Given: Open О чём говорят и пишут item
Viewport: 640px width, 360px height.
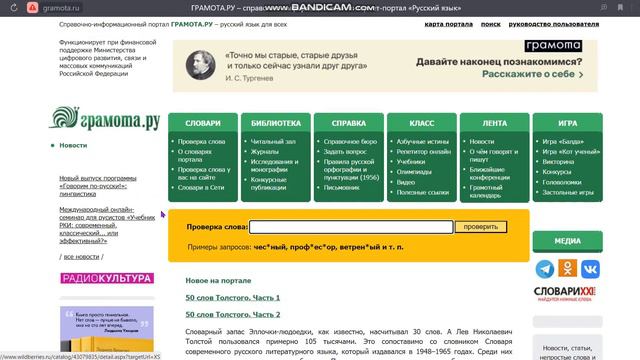Looking at the screenshot, I should pos(493,156).
